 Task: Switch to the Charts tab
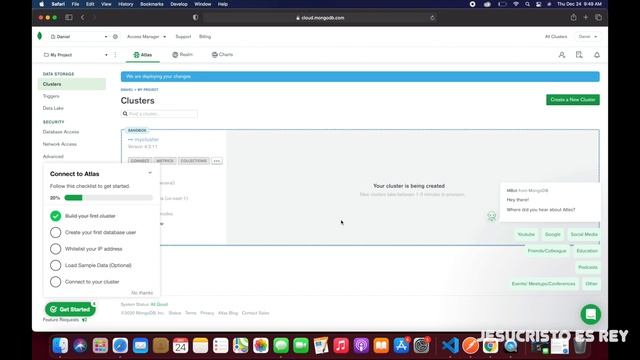pyautogui.click(x=222, y=55)
